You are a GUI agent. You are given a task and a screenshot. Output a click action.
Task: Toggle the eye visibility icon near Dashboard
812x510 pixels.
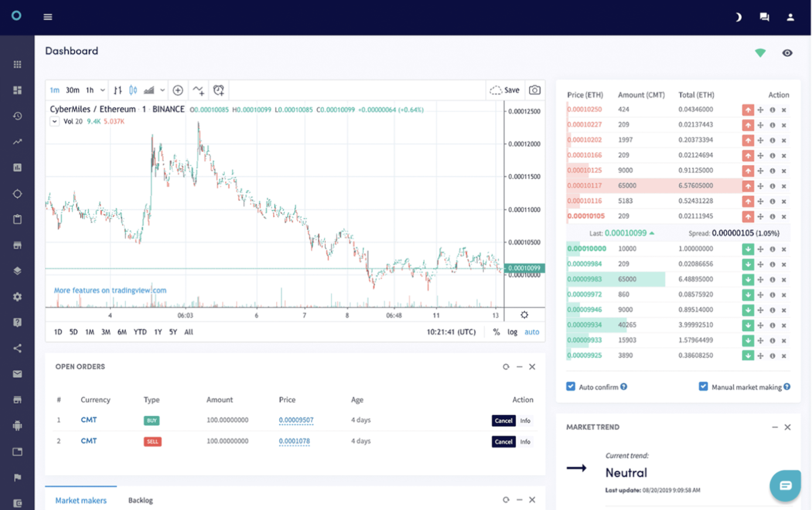click(x=787, y=53)
